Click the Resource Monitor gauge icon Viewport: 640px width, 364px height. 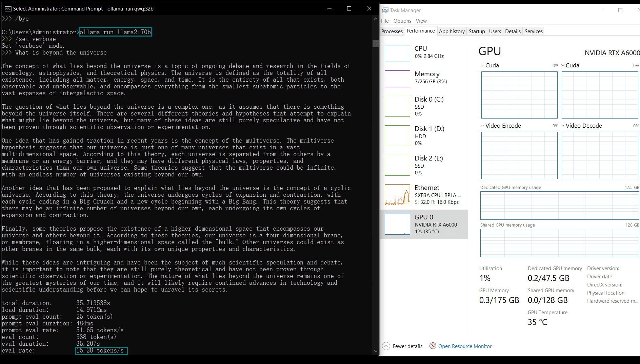[433, 346]
